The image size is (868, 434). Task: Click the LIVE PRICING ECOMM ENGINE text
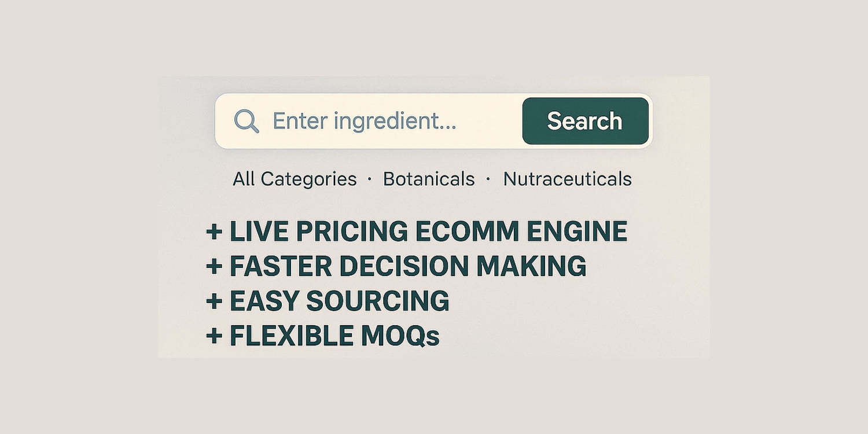coord(428,232)
